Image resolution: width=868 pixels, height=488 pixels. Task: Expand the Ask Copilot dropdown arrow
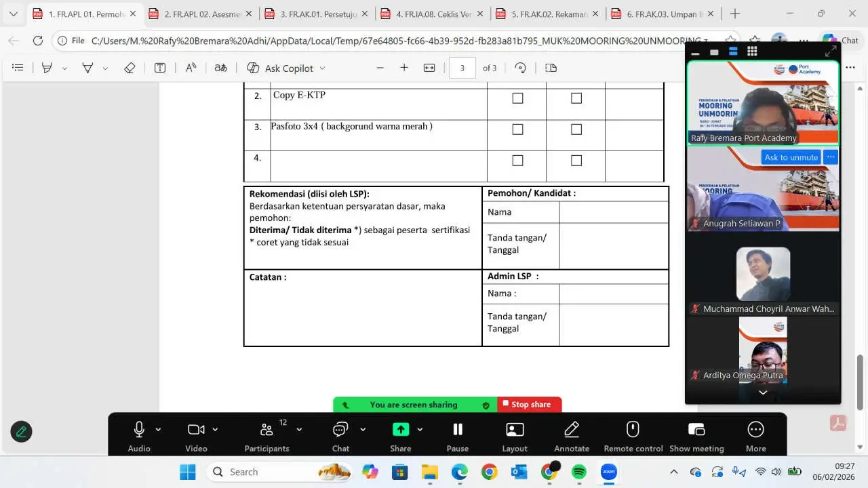click(x=322, y=68)
